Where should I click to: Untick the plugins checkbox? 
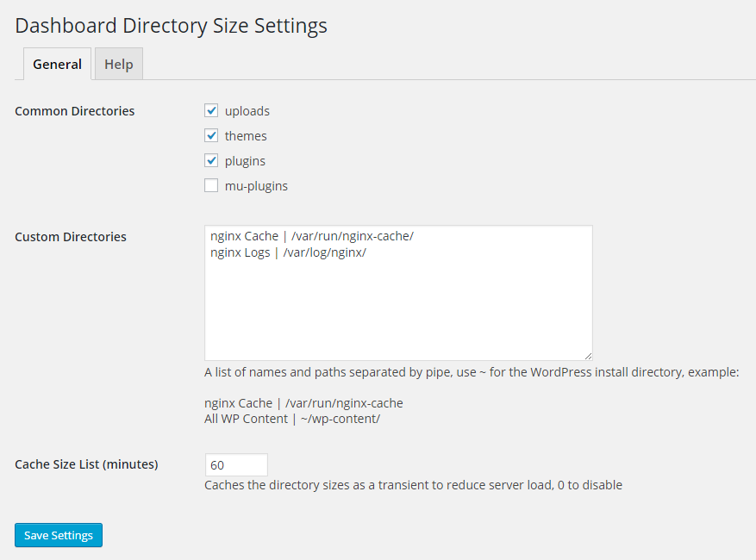(x=211, y=161)
